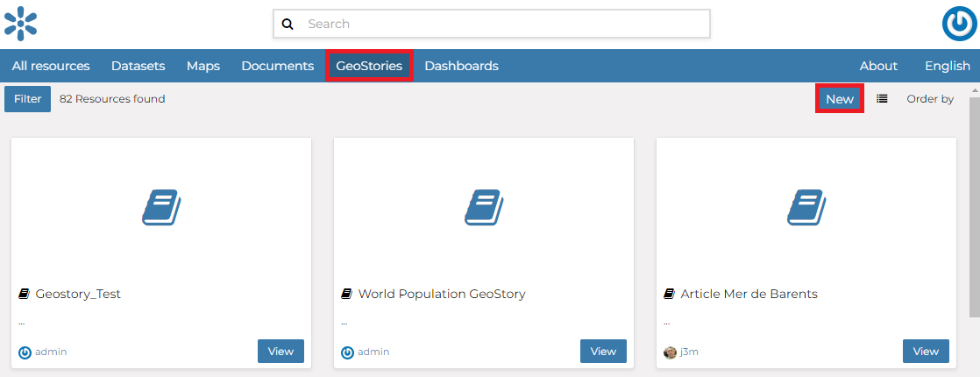Screen dimensions: 980x377
Task: Click the j3m user avatar
Action: [671, 352]
